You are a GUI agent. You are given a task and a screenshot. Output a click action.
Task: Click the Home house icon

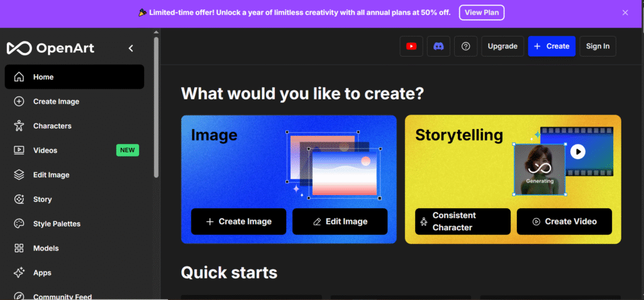point(19,77)
